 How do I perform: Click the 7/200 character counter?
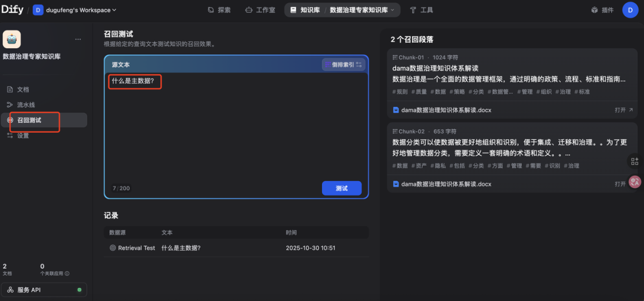(121, 188)
